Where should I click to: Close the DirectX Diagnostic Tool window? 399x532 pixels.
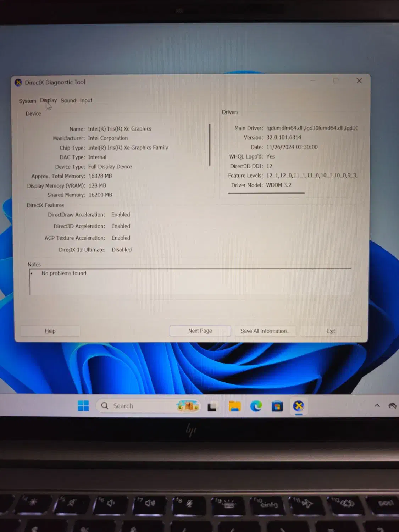click(359, 81)
